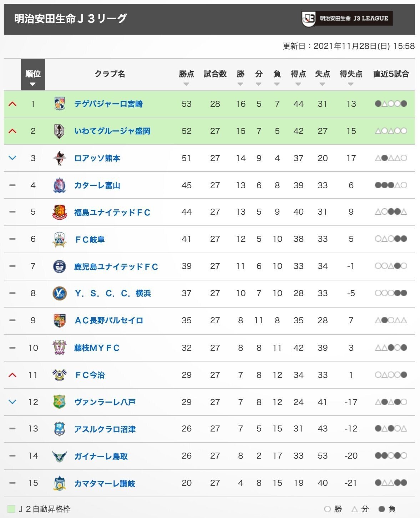The image size is (420, 518).
Task: Click the rank-up arrow beside FC Imabari
Action: click(x=12, y=375)
